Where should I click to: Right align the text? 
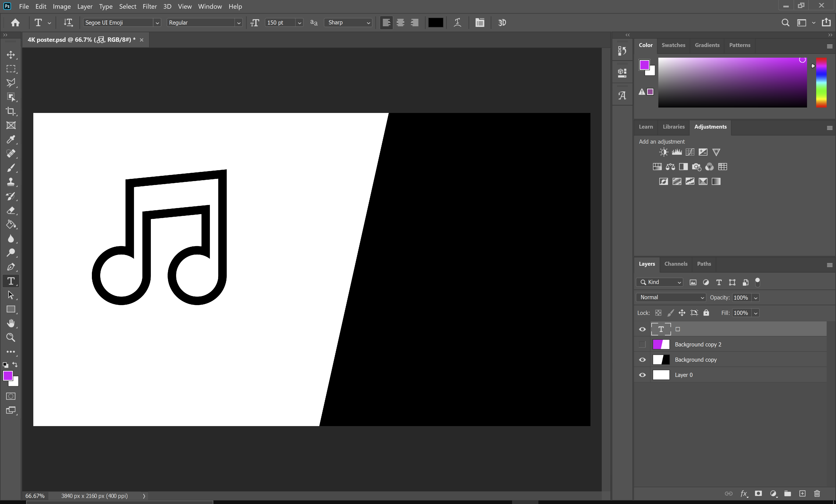(x=415, y=23)
